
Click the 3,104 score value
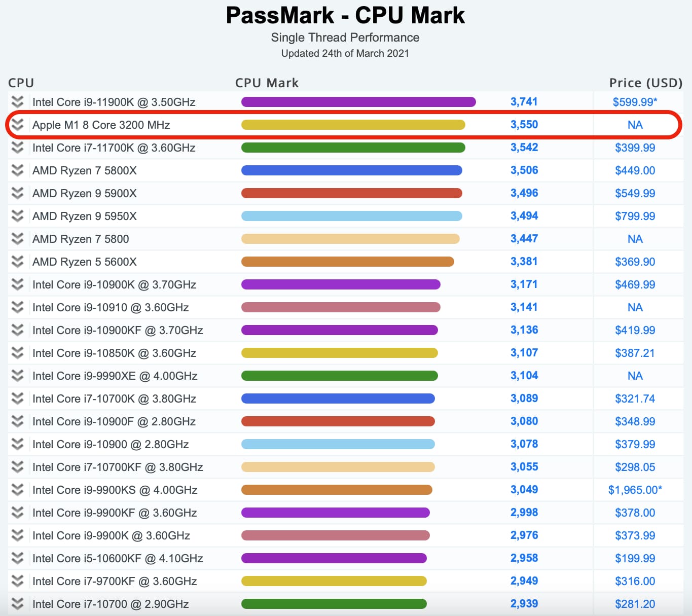point(524,375)
